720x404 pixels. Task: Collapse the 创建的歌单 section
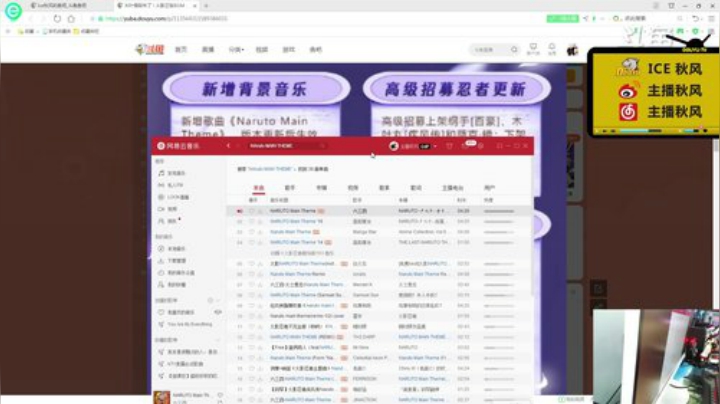[x=218, y=300]
